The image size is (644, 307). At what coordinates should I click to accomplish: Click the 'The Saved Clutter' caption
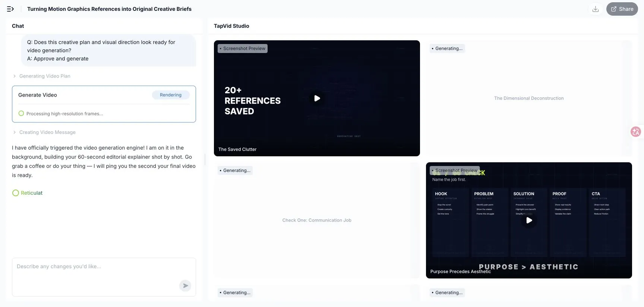tap(237, 149)
